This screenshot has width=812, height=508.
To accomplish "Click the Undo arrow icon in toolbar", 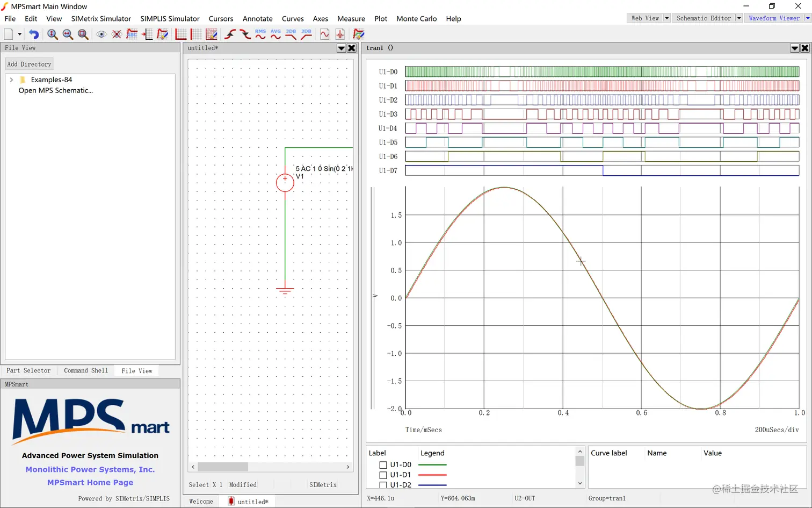I will (34, 34).
